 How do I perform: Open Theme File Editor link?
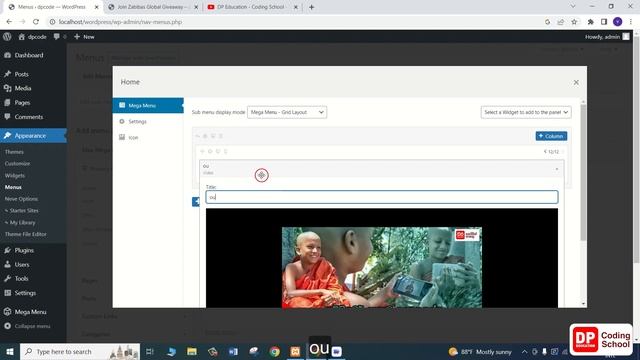pos(26,234)
